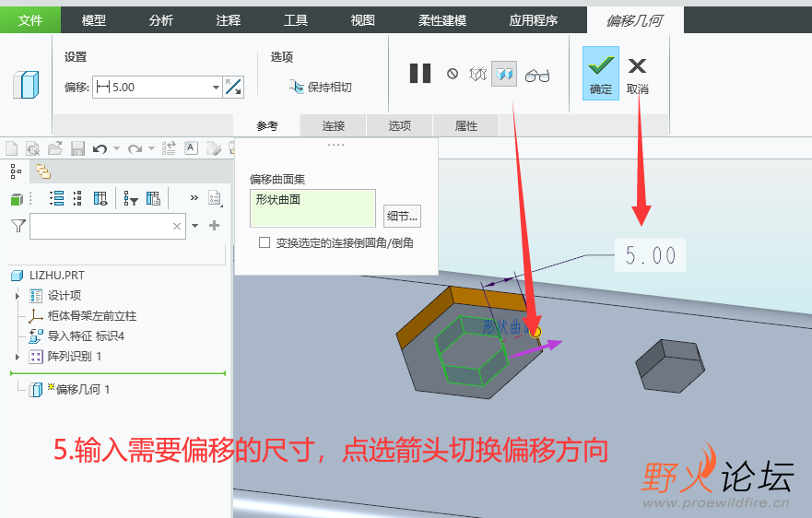The width and height of the screenshot is (812, 518).
Task: Enable 变换选定的连接倒圆角/倒角 checkbox
Action: coord(265,242)
